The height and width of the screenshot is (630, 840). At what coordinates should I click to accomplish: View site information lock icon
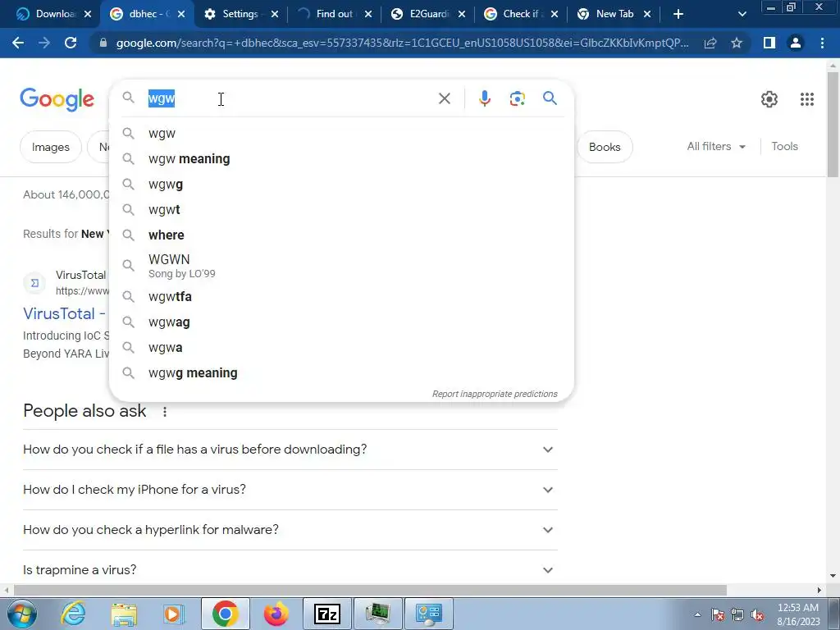pos(103,43)
